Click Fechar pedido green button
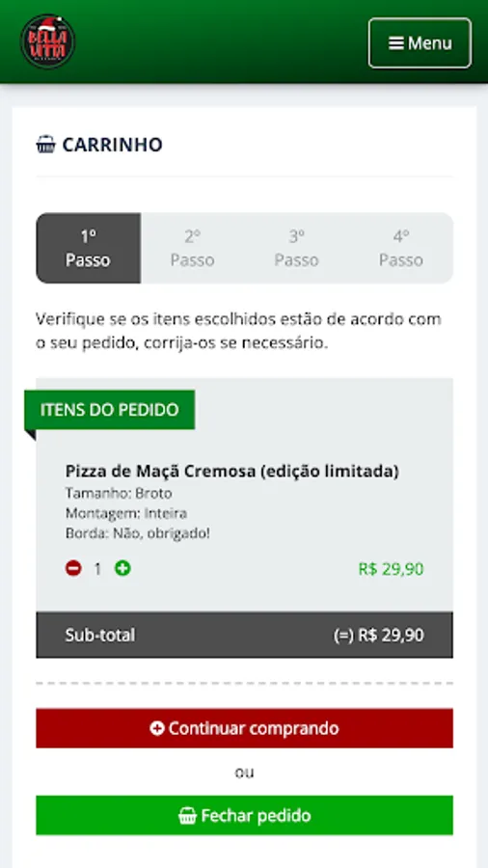488x868 pixels. click(x=245, y=815)
